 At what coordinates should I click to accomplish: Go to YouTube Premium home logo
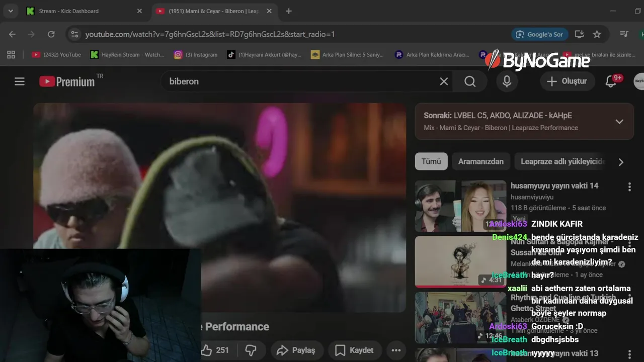(x=67, y=81)
